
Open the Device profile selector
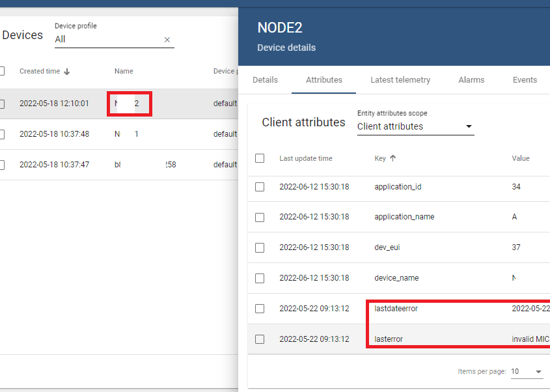[x=107, y=40]
